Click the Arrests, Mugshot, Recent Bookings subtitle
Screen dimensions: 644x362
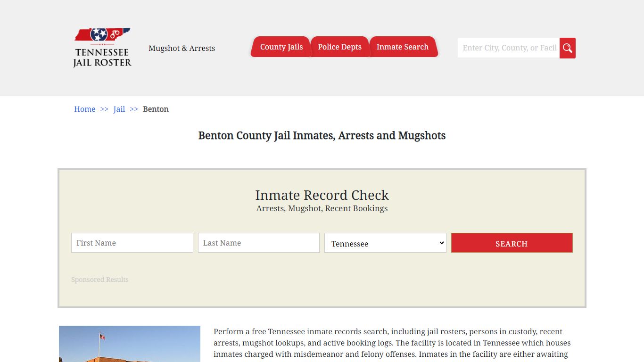tap(322, 208)
